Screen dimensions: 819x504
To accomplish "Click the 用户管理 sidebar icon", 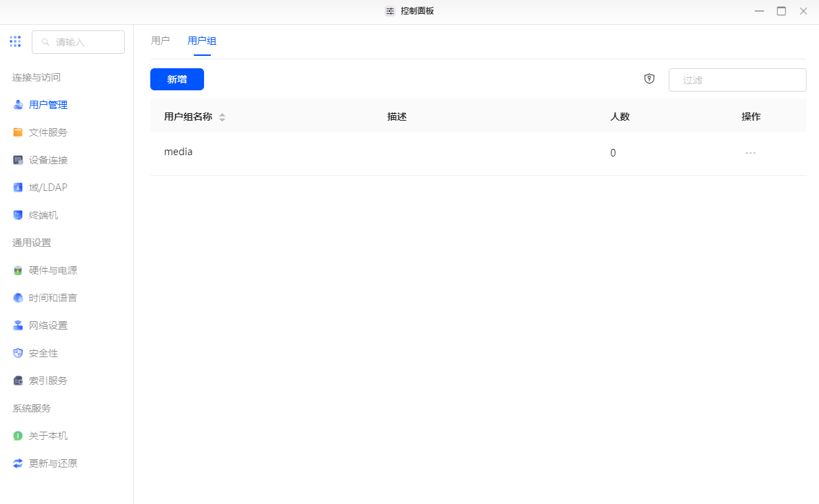I will 18,105.
